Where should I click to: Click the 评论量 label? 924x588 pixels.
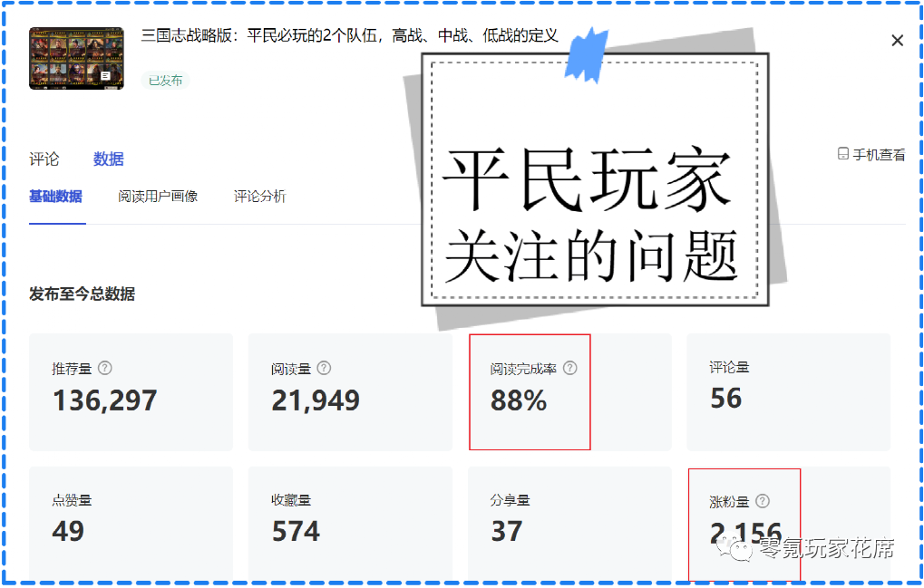coord(730,368)
